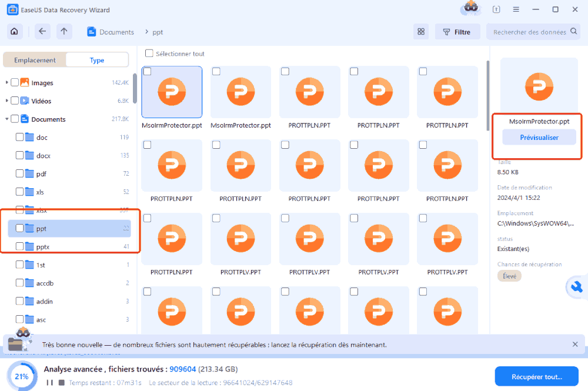588x391 pixels.
Task: Check the xls folder checkbox
Action: click(x=20, y=192)
